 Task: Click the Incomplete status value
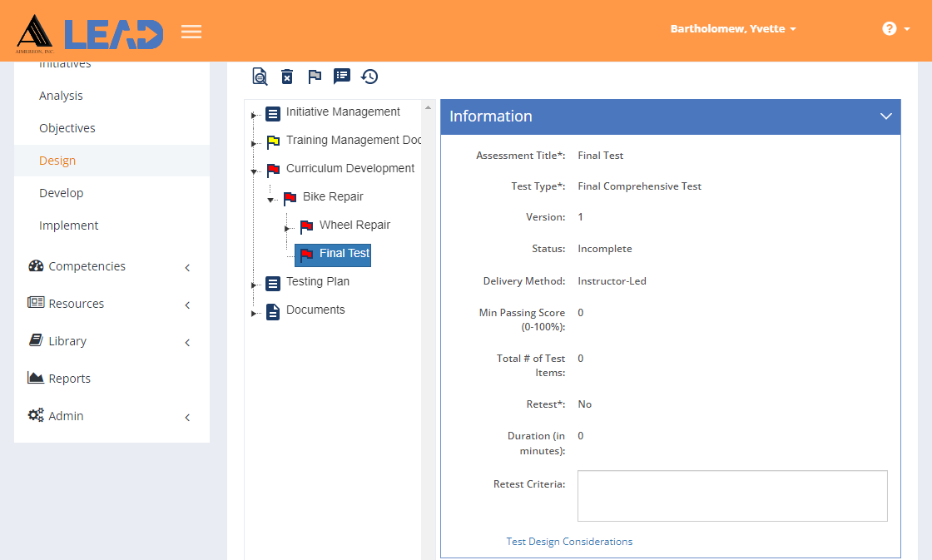(604, 249)
